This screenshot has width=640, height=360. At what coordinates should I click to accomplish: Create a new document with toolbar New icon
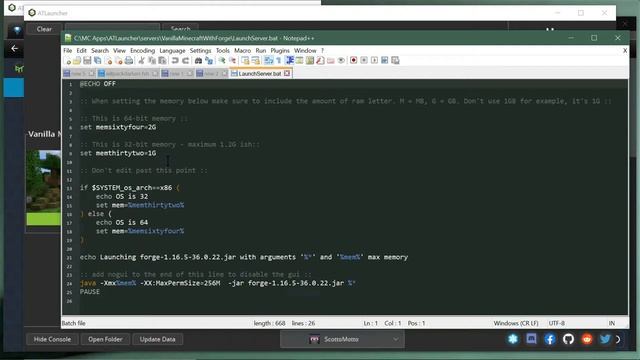67,61
